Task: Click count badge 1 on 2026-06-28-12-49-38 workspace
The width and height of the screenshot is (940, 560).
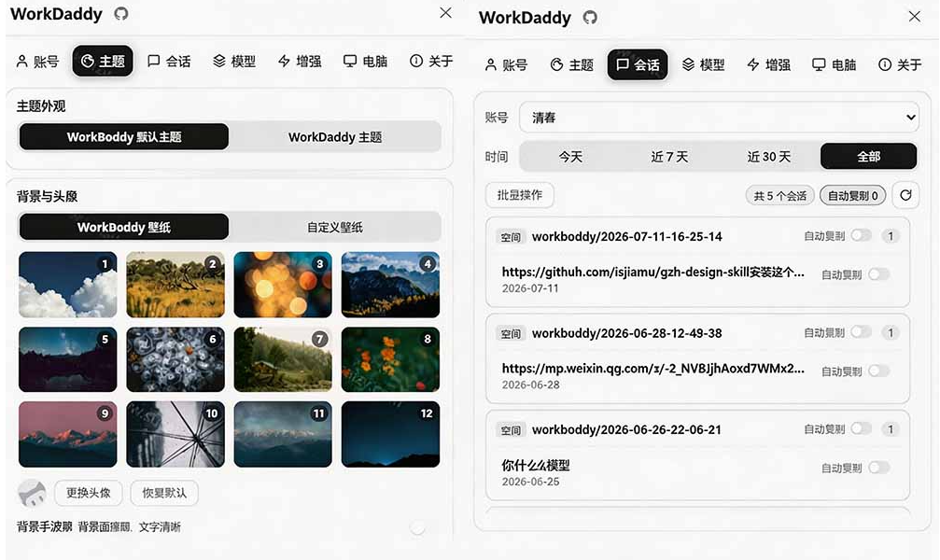Action: (x=891, y=333)
